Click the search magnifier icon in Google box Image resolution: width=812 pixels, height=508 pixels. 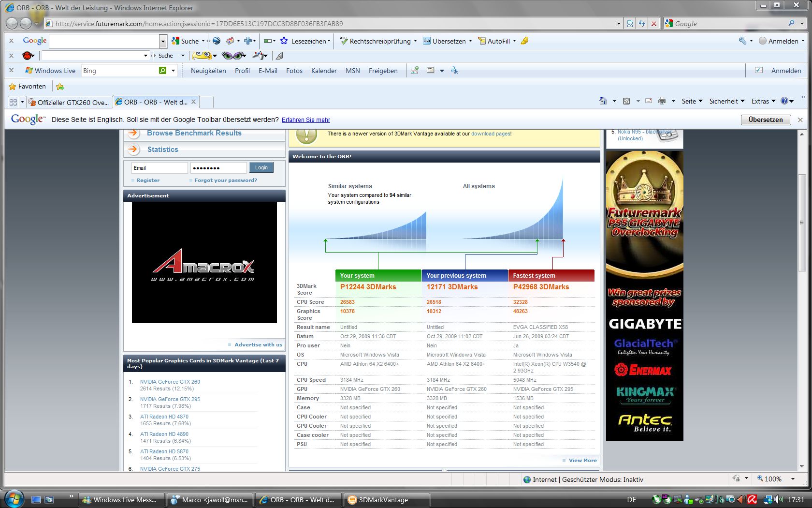(791, 23)
